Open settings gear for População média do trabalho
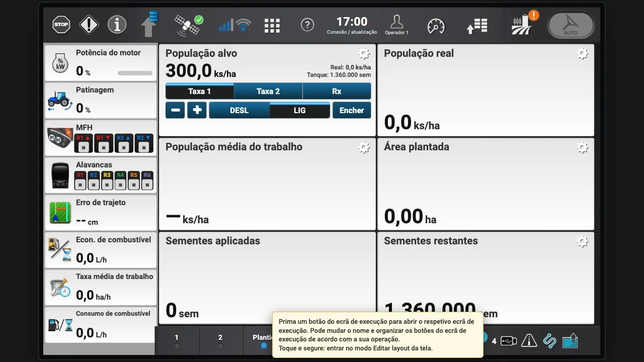Viewport: 644px width, 362px height. [x=364, y=147]
